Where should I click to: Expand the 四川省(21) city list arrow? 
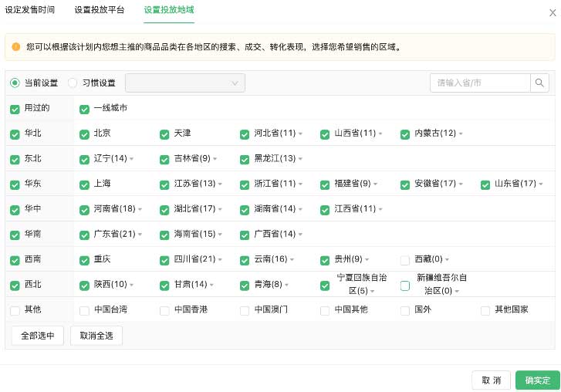221,260
